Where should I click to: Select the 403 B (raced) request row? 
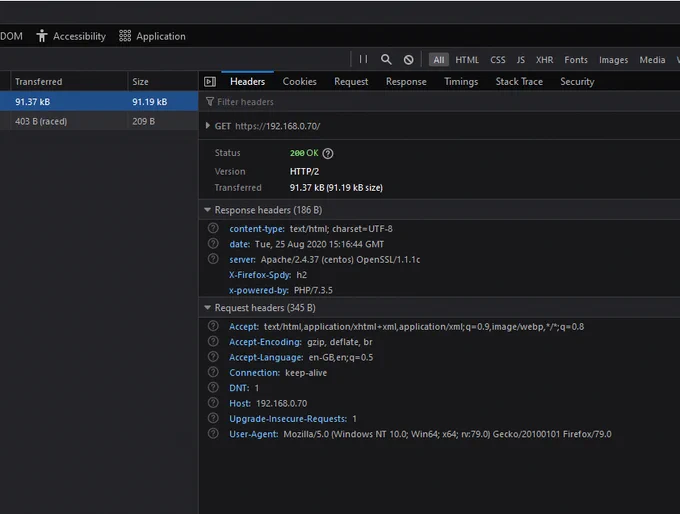coord(99,121)
